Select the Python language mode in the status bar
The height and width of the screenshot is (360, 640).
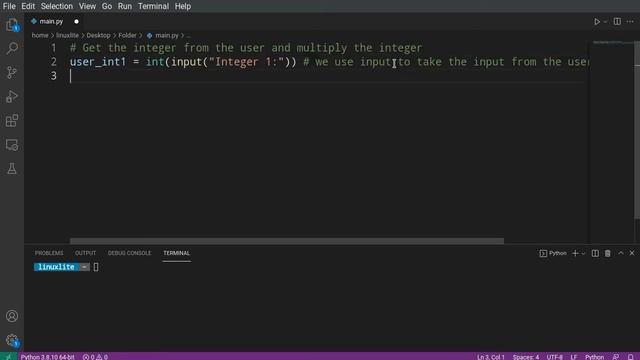pyautogui.click(x=594, y=357)
